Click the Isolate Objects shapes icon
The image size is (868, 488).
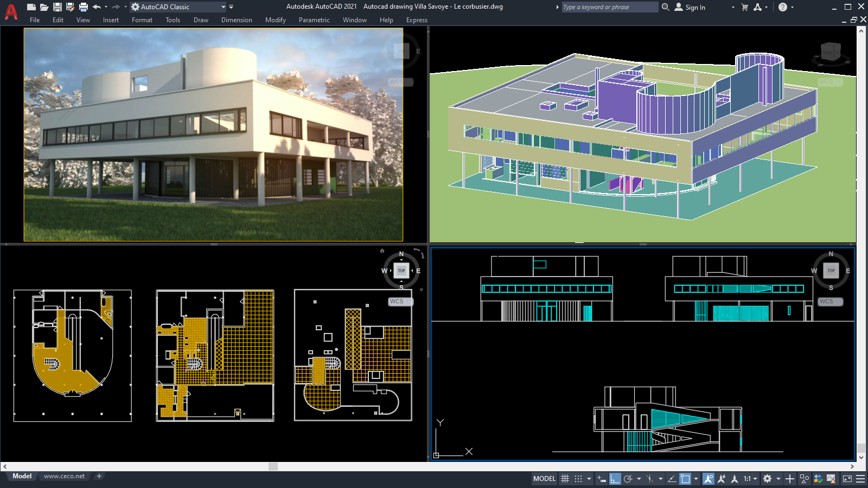click(805, 479)
